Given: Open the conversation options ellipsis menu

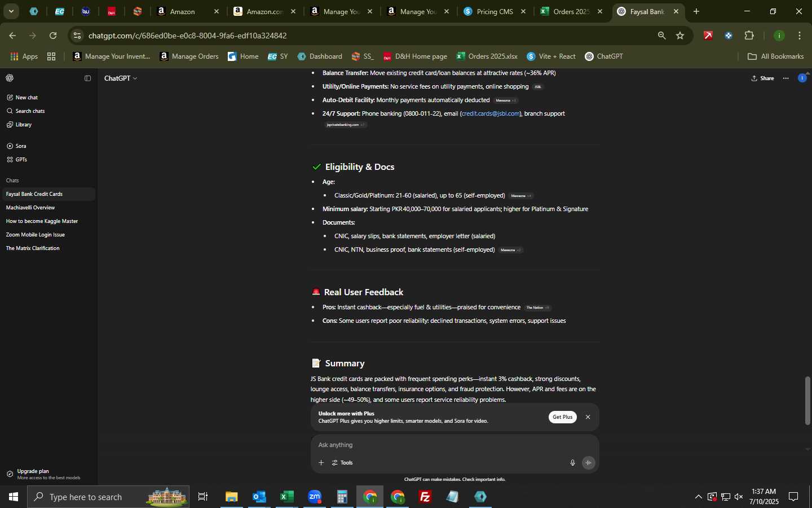Looking at the screenshot, I should [x=786, y=78].
